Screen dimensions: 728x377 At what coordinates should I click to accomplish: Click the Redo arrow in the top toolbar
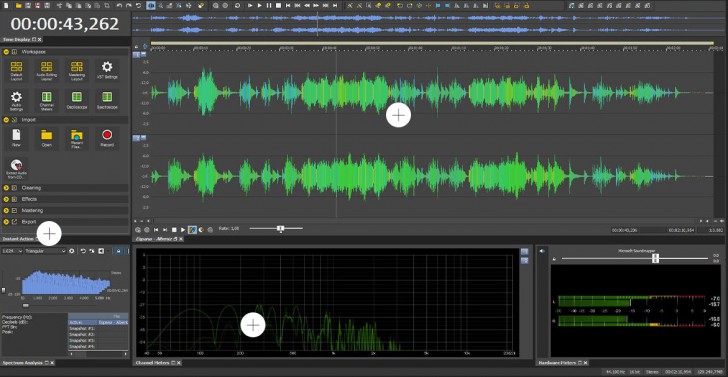pyautogui.click(x=129, y=6)
